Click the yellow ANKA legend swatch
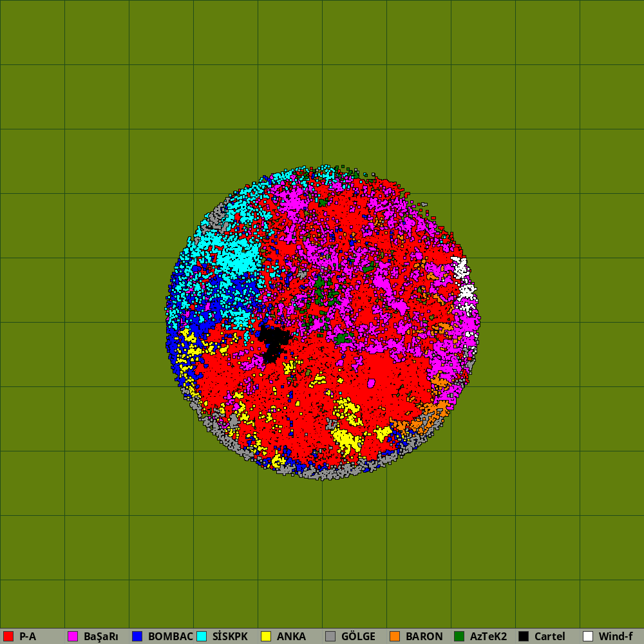This screenshot has width=644, height=644. 266,636
